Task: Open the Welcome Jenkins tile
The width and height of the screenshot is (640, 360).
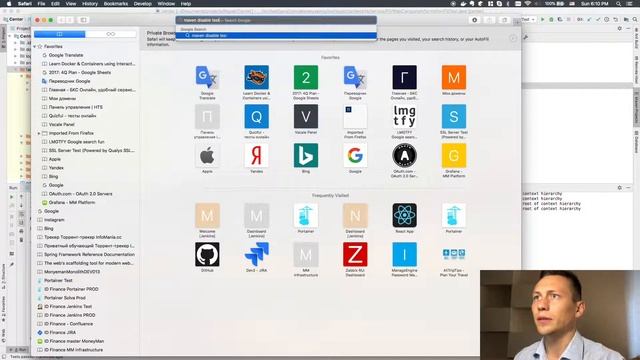Action: pyautogui.click(x=207, y=215)
